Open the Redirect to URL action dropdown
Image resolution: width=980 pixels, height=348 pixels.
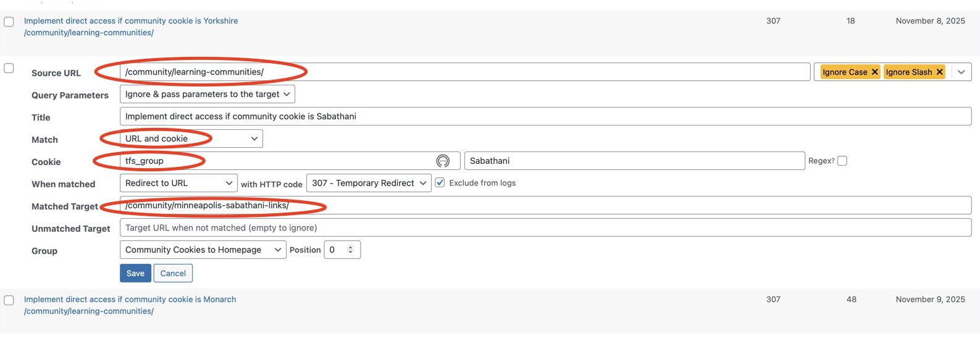178,183
